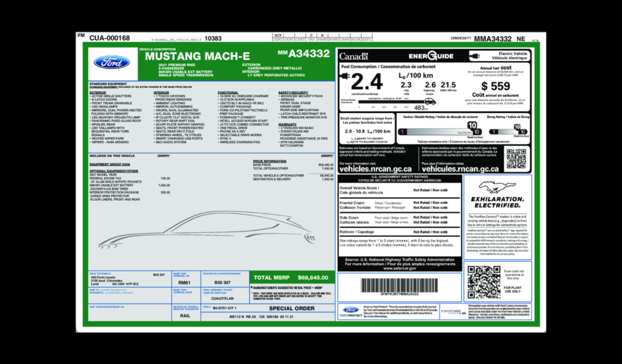This screenshot has width=622, height=364.
Task: Click the Ford oval logo
Action: [112, 62]
